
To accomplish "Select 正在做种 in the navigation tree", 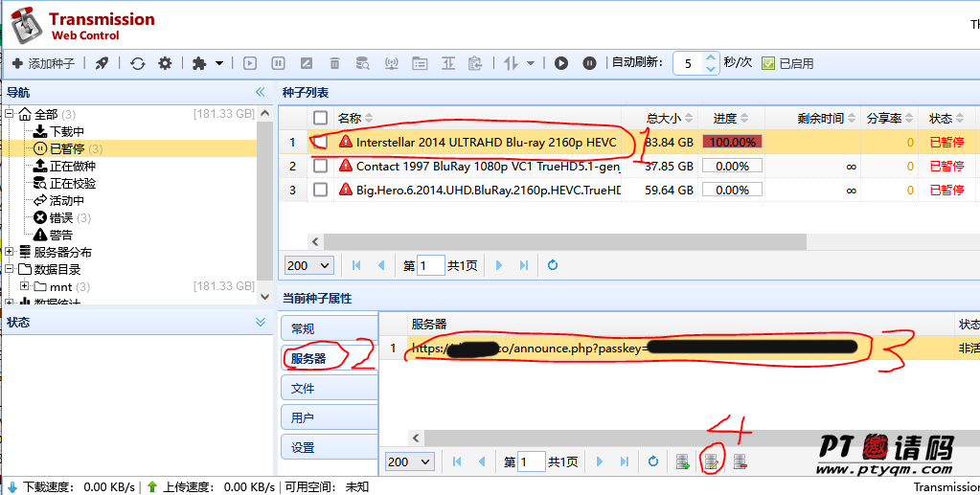I will (x=73, y=166).
